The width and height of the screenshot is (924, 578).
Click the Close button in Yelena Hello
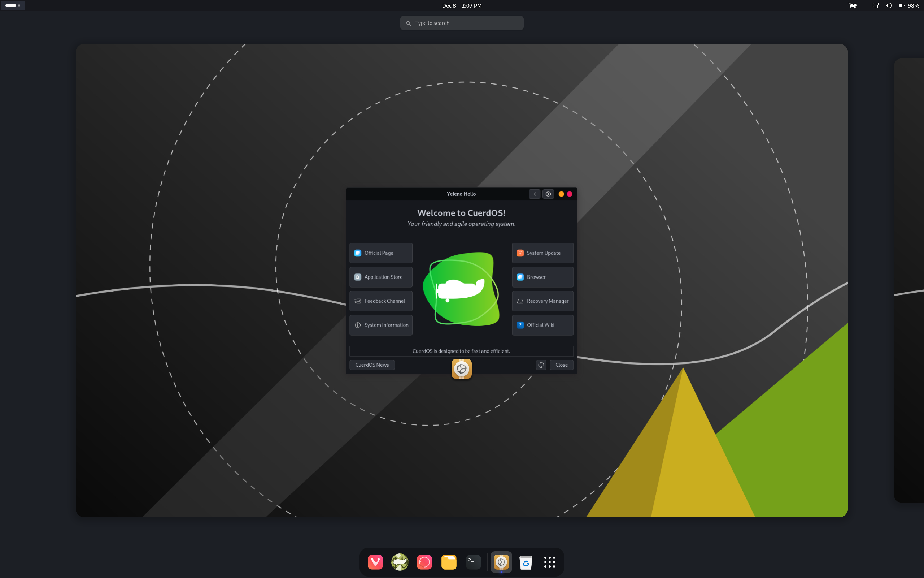click(561, 365)
